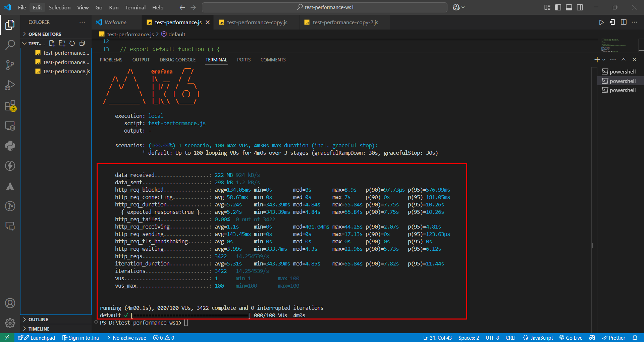The image size is (644, 342).
Task: Open the Extensions view
Action: click(10, 106)
